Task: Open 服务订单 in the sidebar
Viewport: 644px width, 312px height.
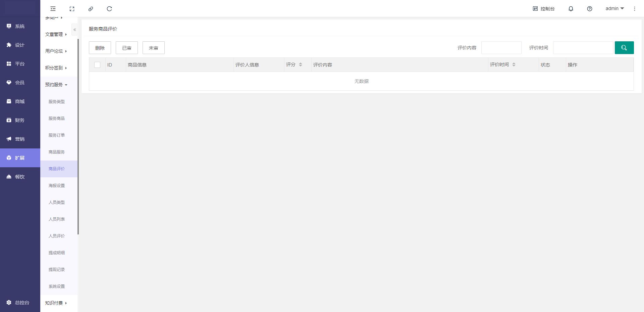Action: click(x=57, y=135)
